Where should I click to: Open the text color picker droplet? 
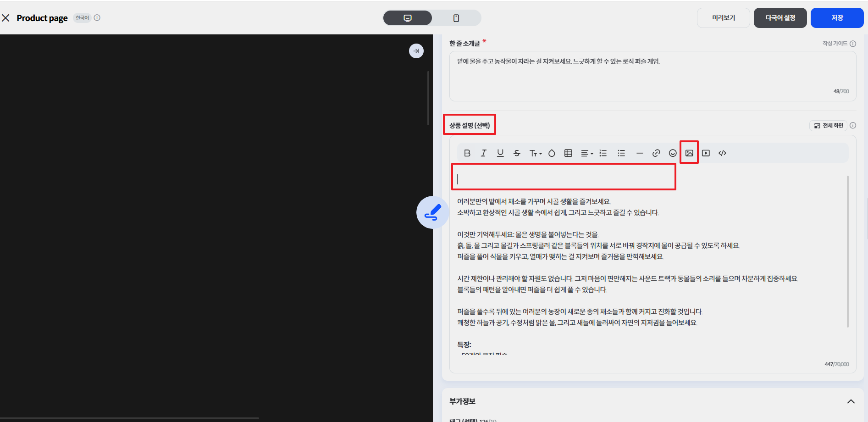(x=552, y=153)
